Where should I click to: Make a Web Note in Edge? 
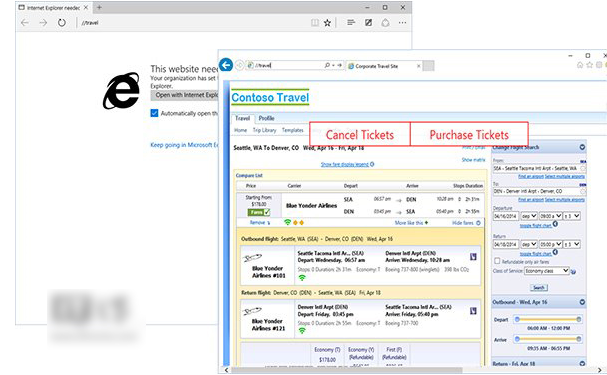tap(369, 23)
